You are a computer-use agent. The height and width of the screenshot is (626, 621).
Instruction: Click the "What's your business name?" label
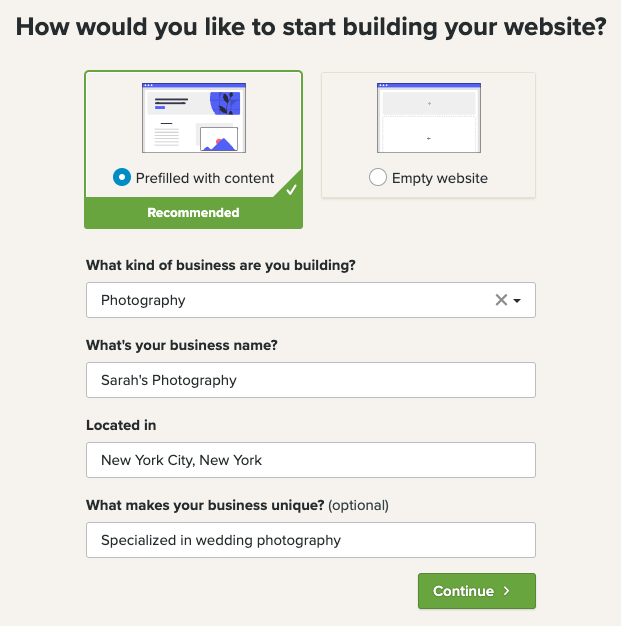tap(182, 345)
